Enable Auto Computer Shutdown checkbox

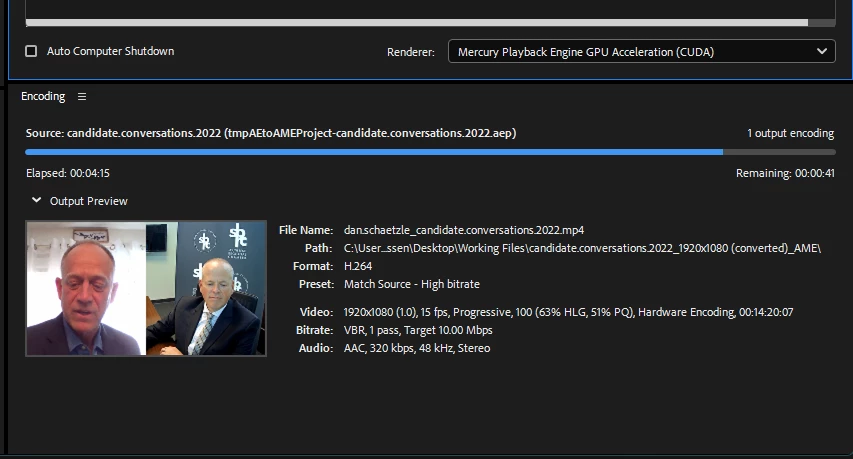tap(31, 51)
